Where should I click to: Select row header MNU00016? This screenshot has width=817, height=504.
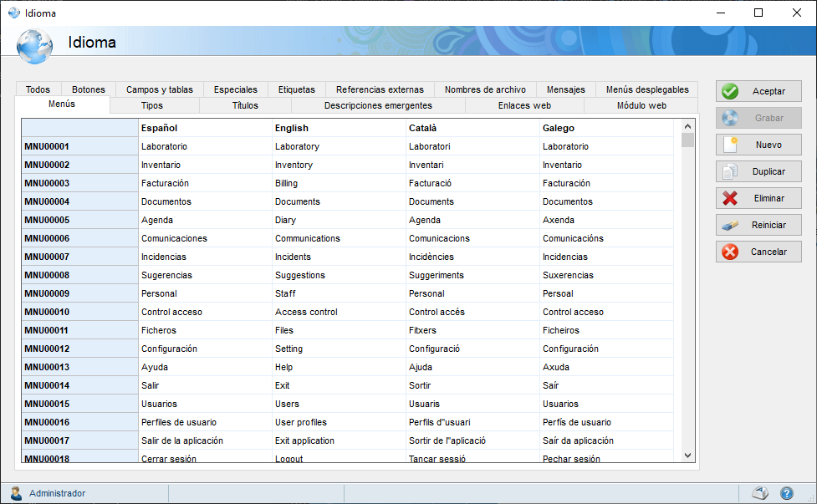(79, 422)
